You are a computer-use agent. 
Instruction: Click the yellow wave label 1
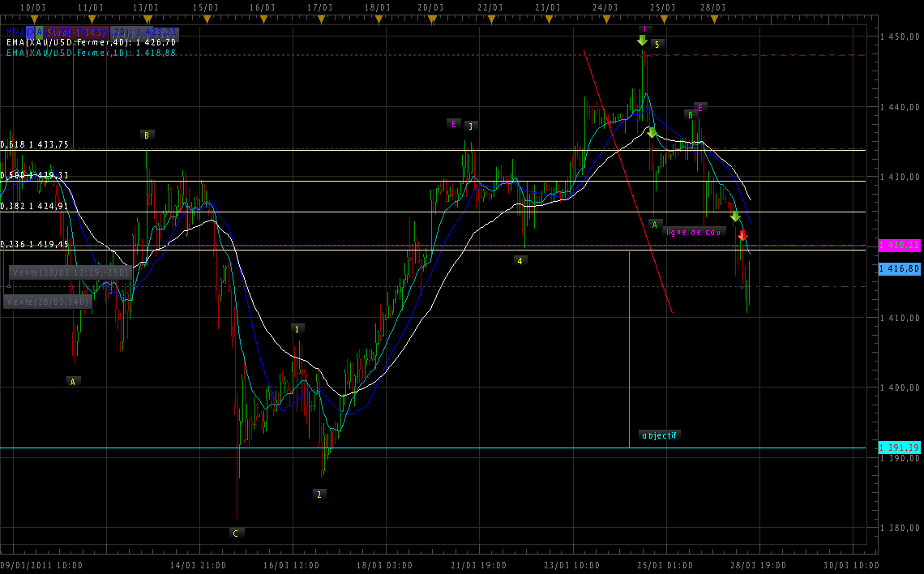coord(297,328)
